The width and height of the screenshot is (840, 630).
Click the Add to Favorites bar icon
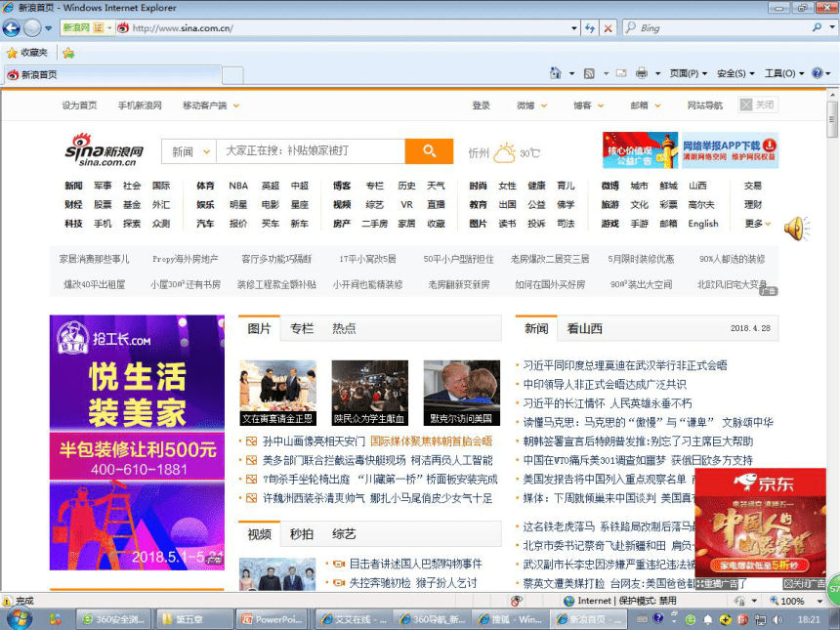pos(68,53)
